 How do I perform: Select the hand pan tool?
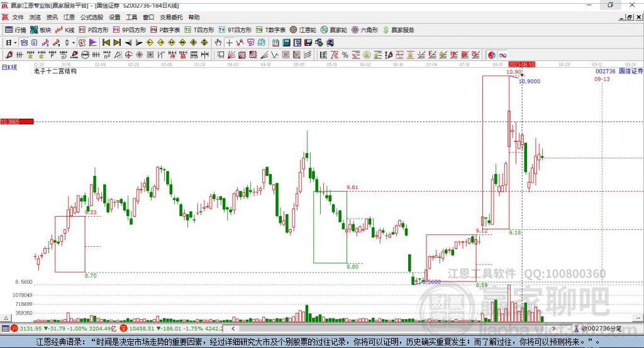(218, 43)
